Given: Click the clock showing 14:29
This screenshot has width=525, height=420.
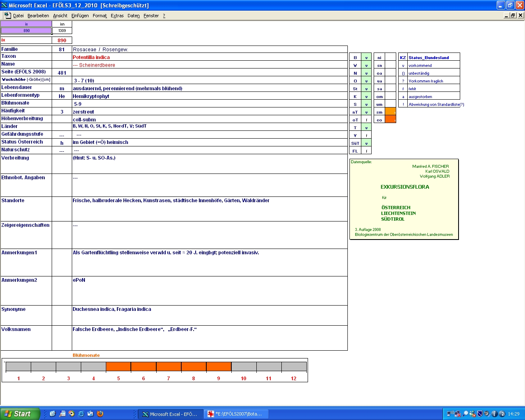Looking at the screenshot, I should (x=514, y=414).
